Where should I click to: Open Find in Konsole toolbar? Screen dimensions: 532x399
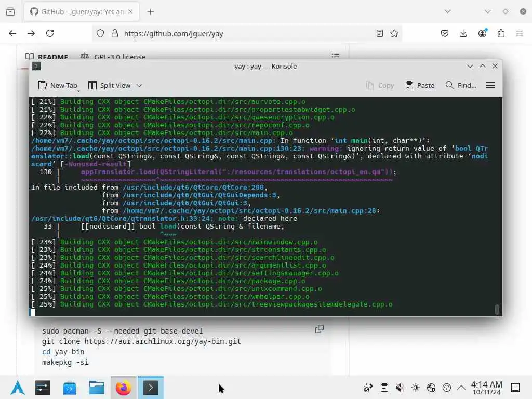point(461,86)
